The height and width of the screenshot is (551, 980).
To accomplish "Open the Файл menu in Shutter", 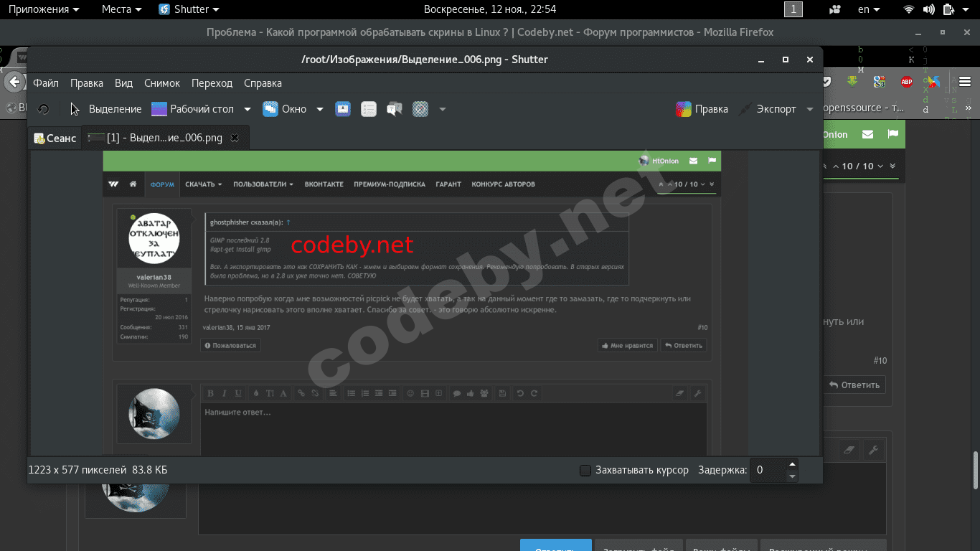I will point(46,83).
